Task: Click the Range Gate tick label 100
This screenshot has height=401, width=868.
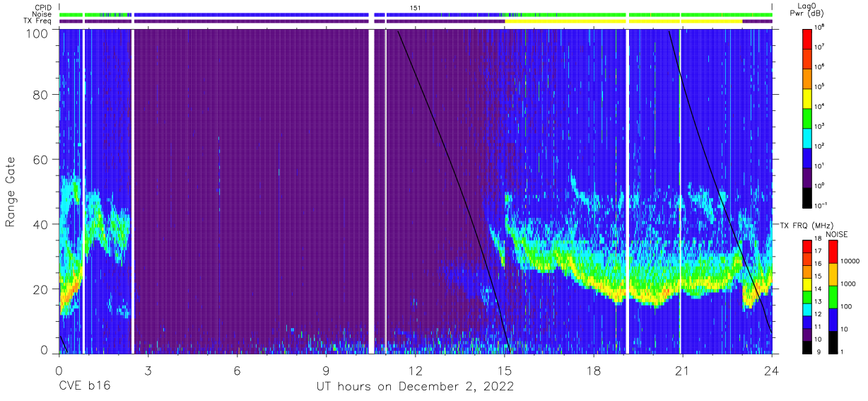Action: tap(37, 33)
